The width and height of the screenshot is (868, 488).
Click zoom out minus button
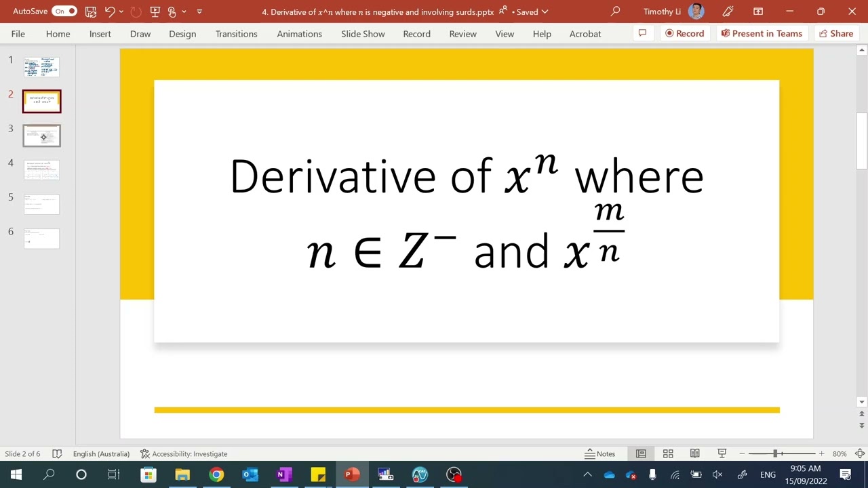(x=742, y=454)
